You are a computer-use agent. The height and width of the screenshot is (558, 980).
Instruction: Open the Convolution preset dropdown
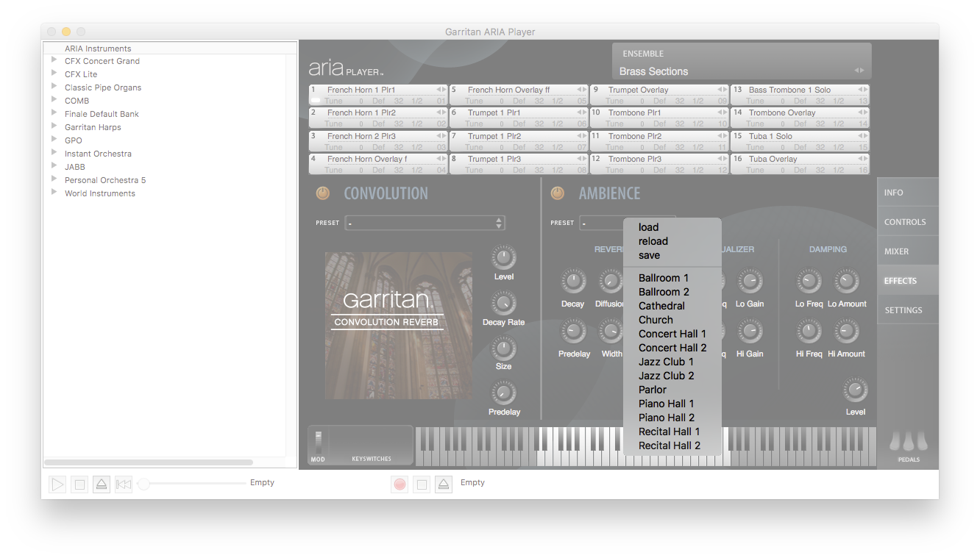point(425,223)
